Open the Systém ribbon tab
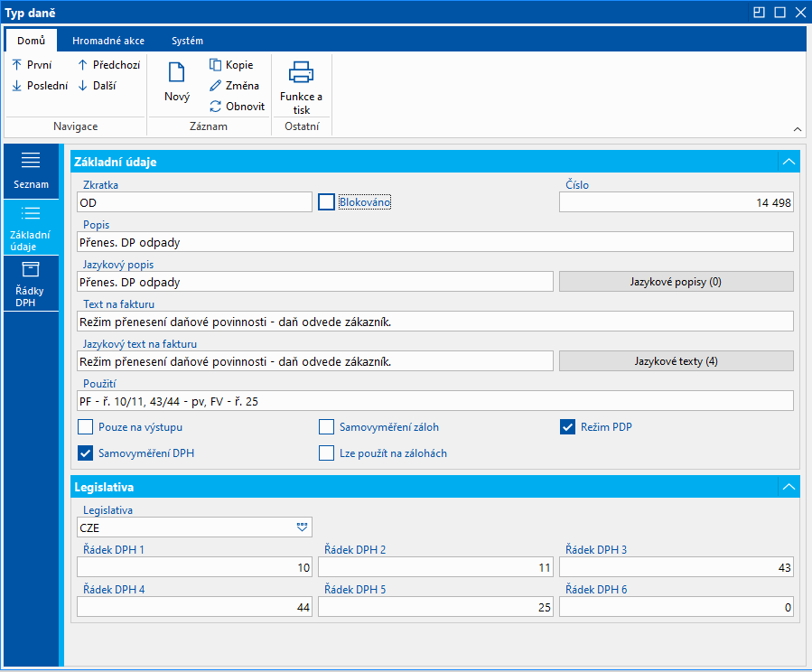The height and width of the screenshot is (672, 812). point(187,41)
